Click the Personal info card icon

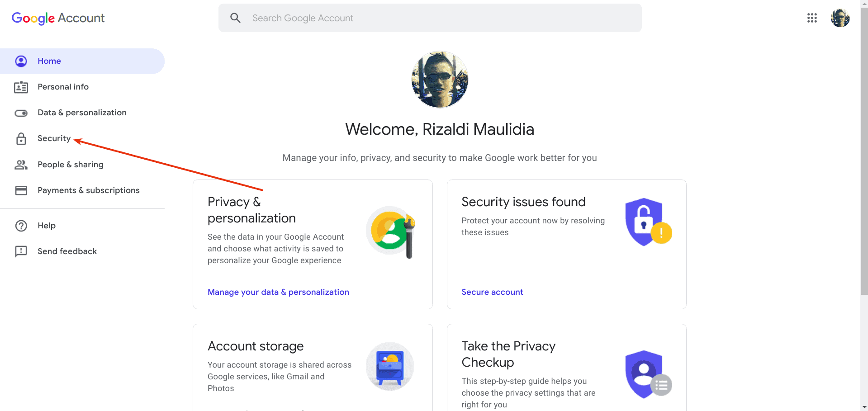[21, 87]
